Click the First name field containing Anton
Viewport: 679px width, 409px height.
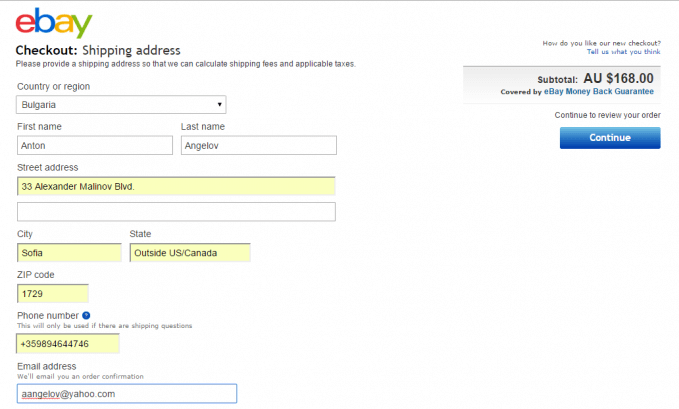[x=95, y=145]
